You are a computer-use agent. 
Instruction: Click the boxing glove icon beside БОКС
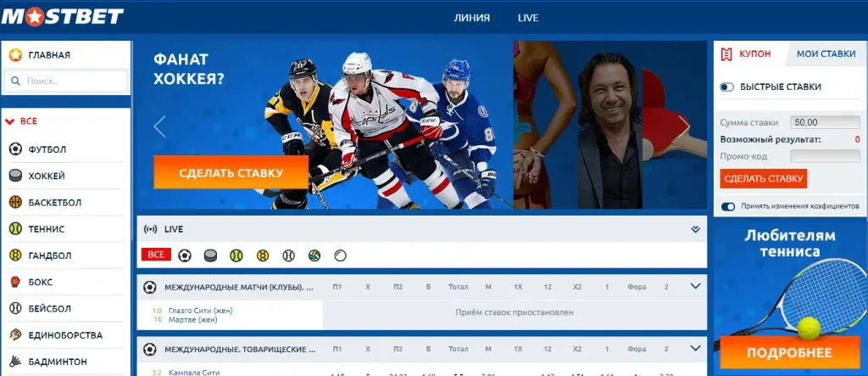(x=15, y=282)
